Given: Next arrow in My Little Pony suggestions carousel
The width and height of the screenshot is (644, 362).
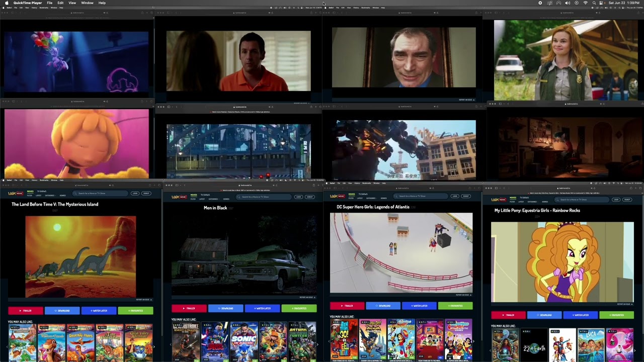Looking at the screenshot, I should point(635,350).
